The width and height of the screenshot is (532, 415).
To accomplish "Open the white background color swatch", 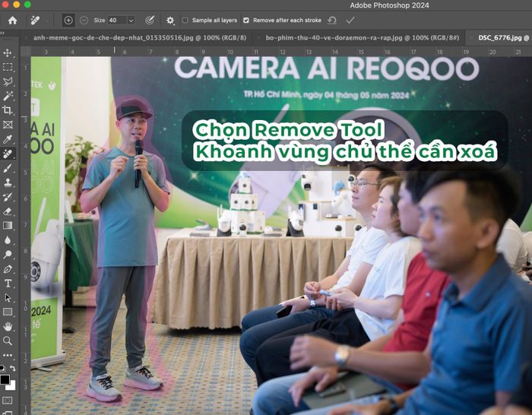I will 12,386.
